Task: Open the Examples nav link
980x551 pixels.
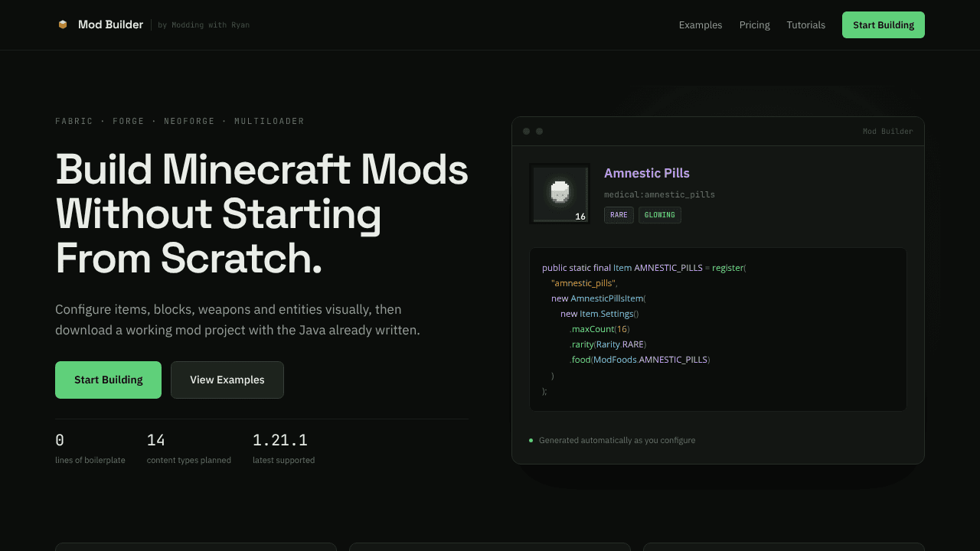Action: (701, 25)
